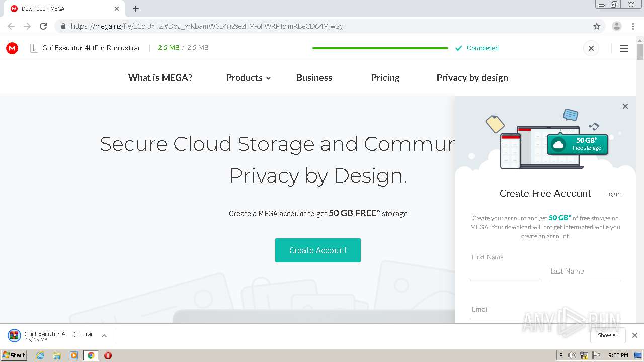The width and height of the screenshot is (644, 362).
Task: Switch to Chrome on the taskbar
Action: (91, 355)
